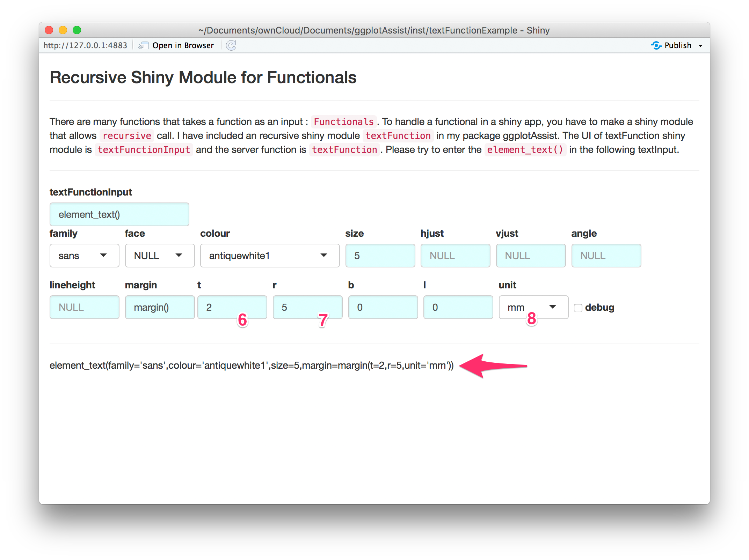749x560 pixels.
Task: Click the yellow minimize window button
Action: click(63, 30)
